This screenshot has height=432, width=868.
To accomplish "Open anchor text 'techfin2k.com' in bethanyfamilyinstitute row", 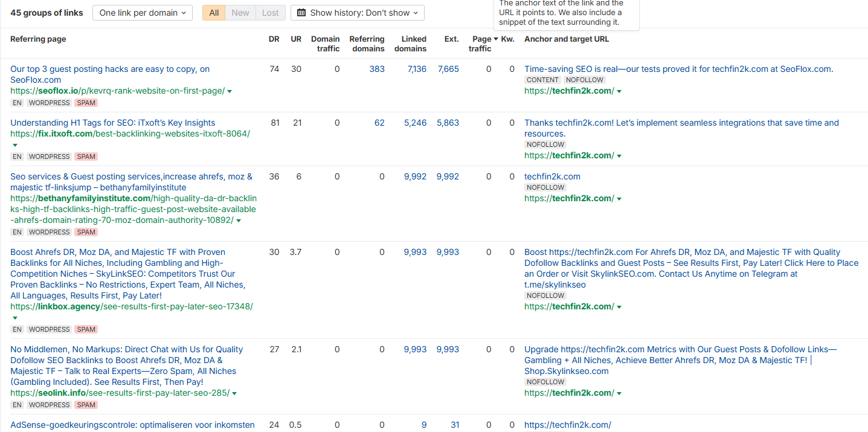I will 552,176.
